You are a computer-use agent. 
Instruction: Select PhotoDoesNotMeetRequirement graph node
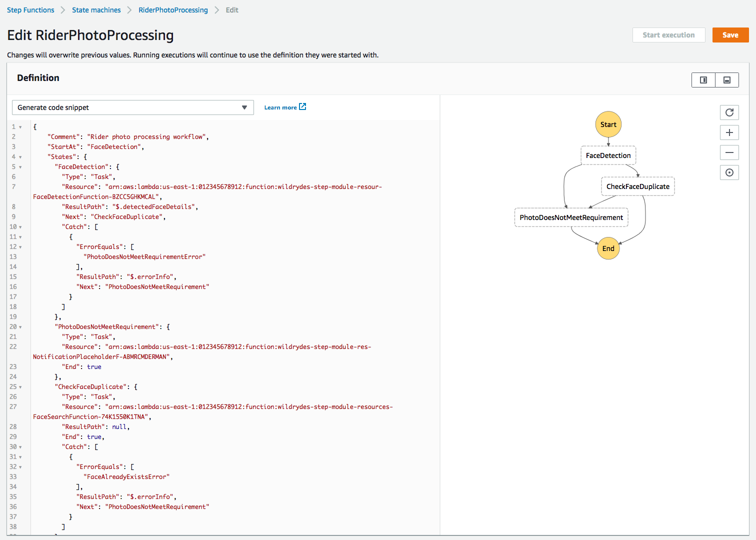tap(571, 217)
